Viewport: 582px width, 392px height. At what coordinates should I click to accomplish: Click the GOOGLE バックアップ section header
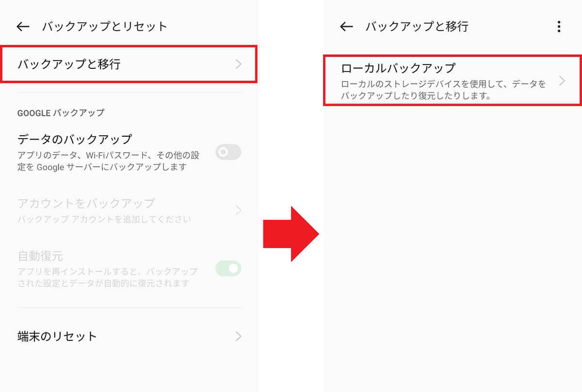coord(61,113)
